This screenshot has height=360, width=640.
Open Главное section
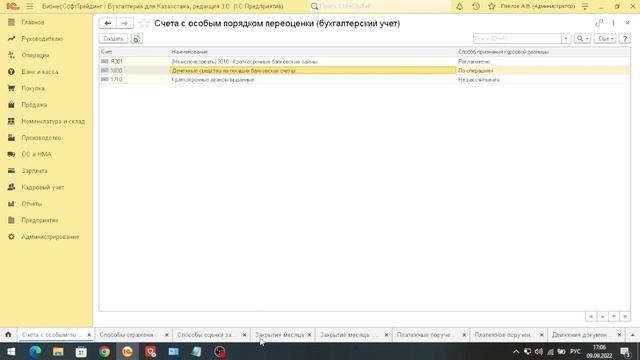point(33,22)
